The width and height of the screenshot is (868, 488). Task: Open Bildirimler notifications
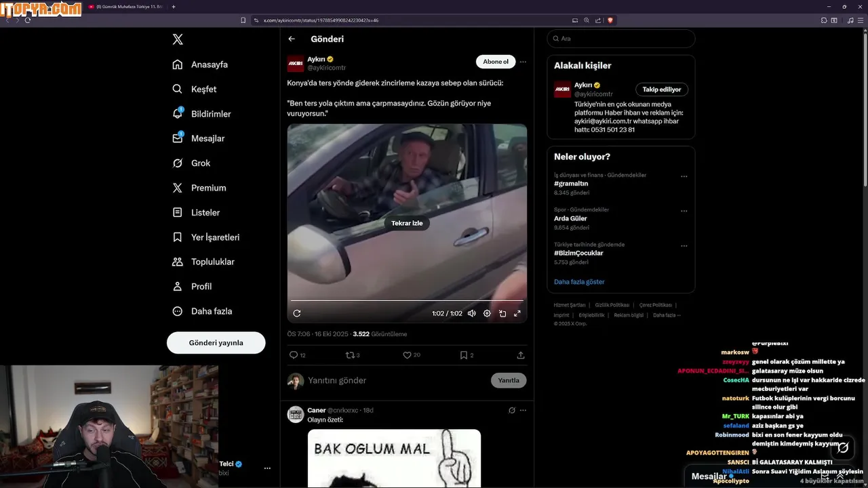pos(201,114)
